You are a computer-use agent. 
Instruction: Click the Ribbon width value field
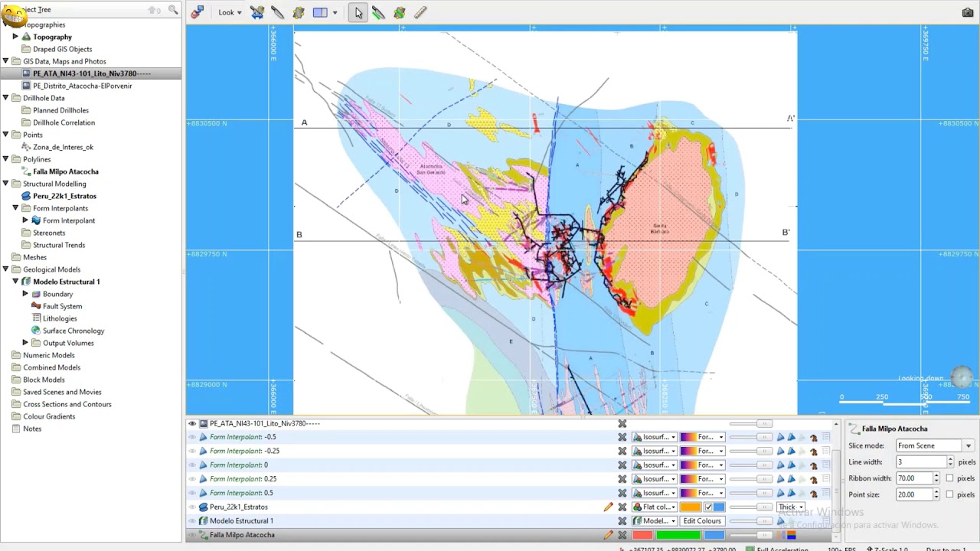[x=914, y=478]
